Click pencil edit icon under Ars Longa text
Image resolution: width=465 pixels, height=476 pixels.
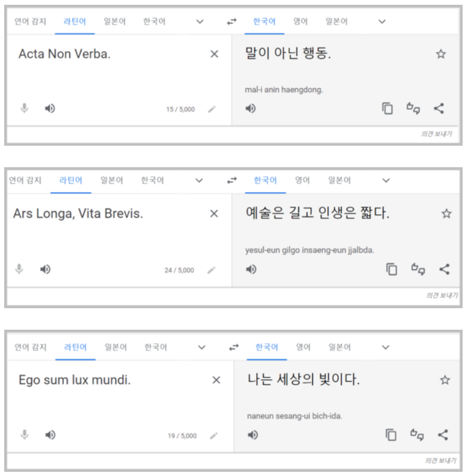211,270
